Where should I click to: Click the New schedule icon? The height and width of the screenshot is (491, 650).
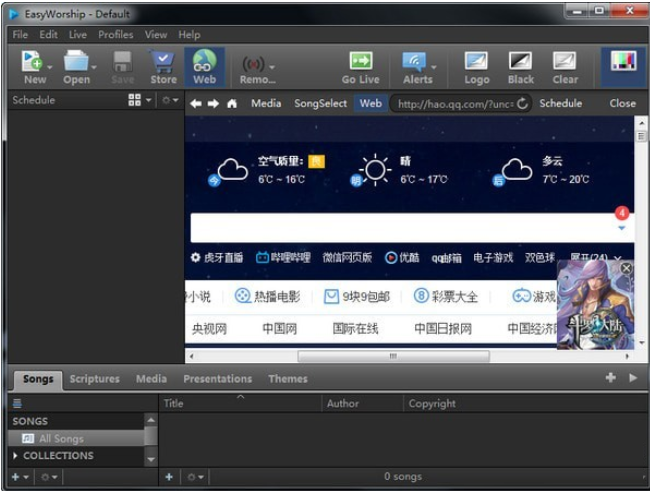click(x=32, y=61)
